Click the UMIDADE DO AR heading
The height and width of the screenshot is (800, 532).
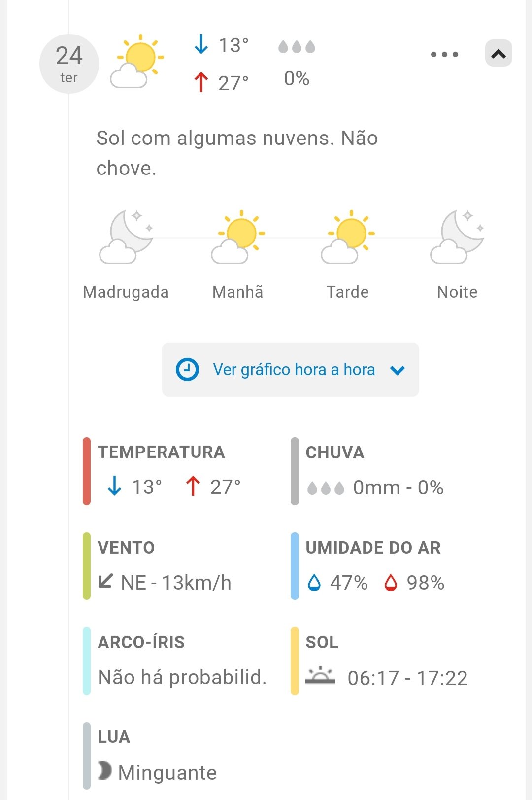373,547
